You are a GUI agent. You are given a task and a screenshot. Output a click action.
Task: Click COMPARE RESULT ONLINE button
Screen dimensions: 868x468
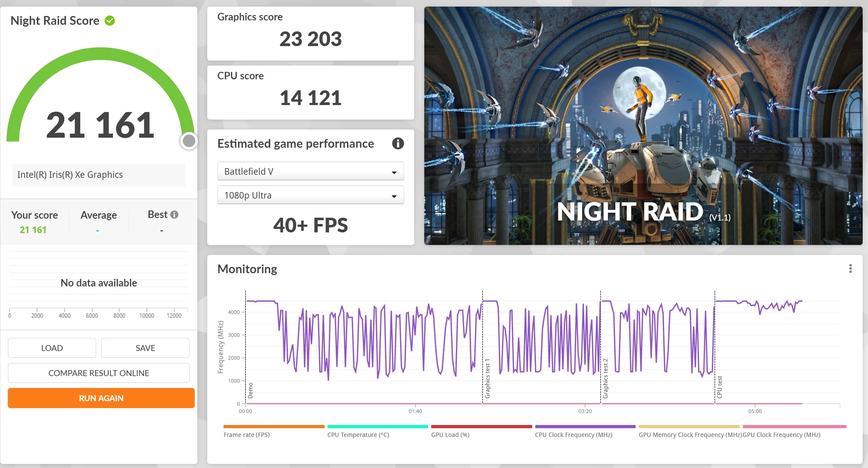(98, 373)
